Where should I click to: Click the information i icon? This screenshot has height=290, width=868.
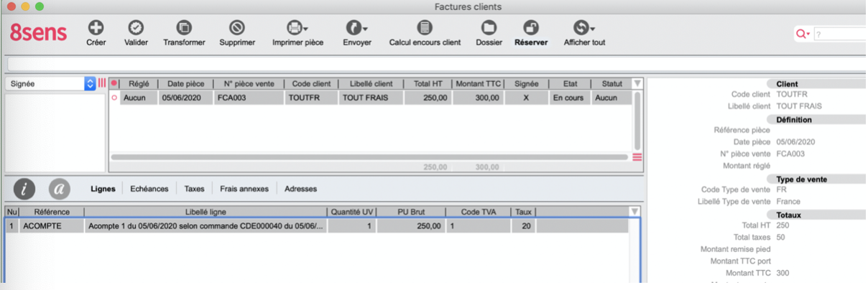(24, 189)
